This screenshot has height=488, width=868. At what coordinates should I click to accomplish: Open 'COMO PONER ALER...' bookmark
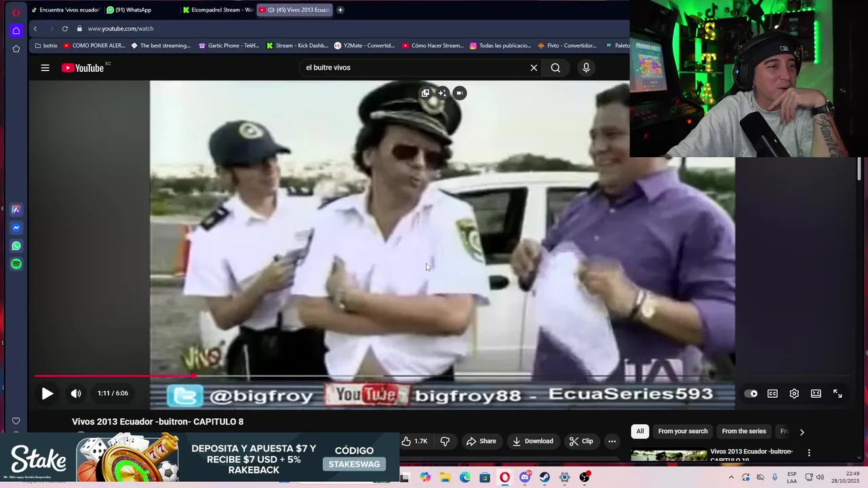tap(94, 45)
